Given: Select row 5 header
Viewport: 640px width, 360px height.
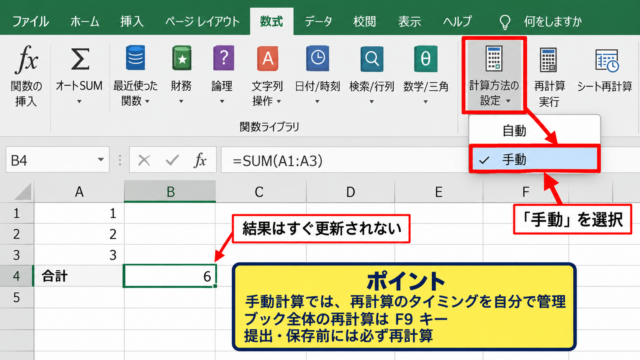Looking at the screenshot, I should (x=16, y=297).
